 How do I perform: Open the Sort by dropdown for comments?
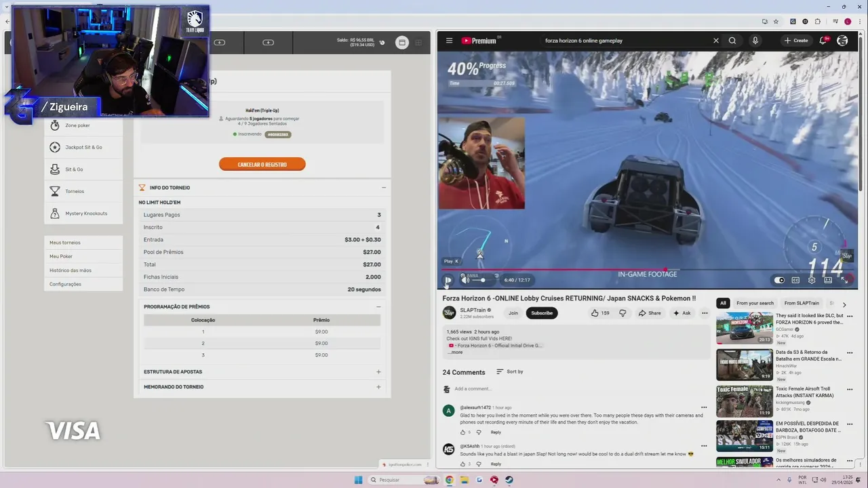coord(510,371)
